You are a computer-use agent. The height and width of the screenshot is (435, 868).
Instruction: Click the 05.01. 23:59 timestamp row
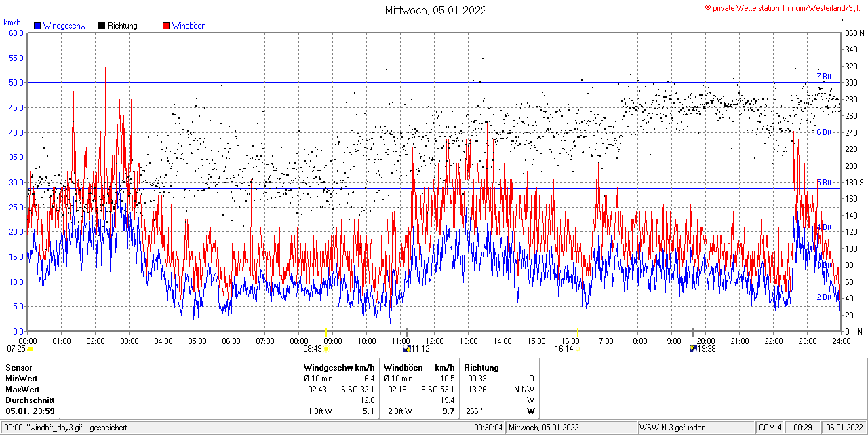click(x=31, y=411)
